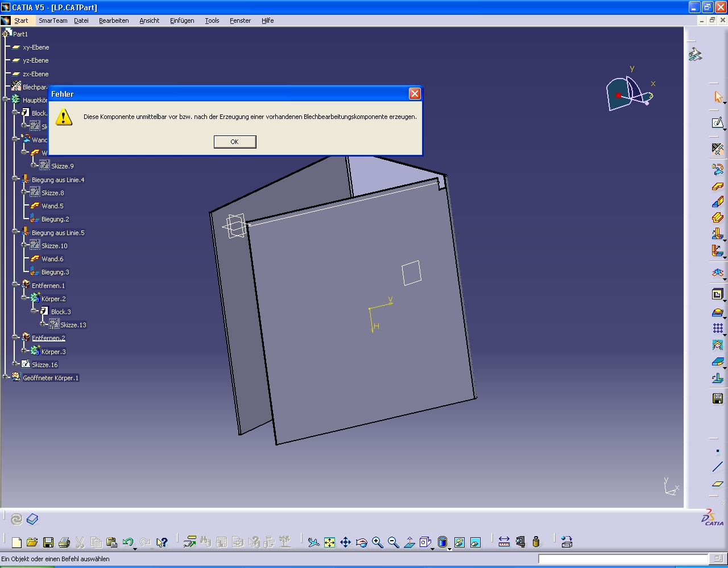Confirm the Fehler dialog with OK

[235, 142]
